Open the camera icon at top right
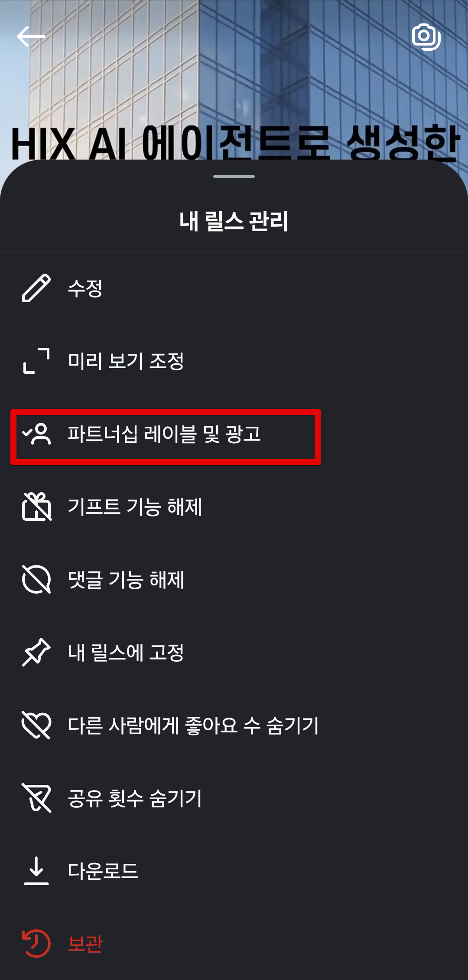The height and width of the screenshot is (980, 468). pos(426,37)
